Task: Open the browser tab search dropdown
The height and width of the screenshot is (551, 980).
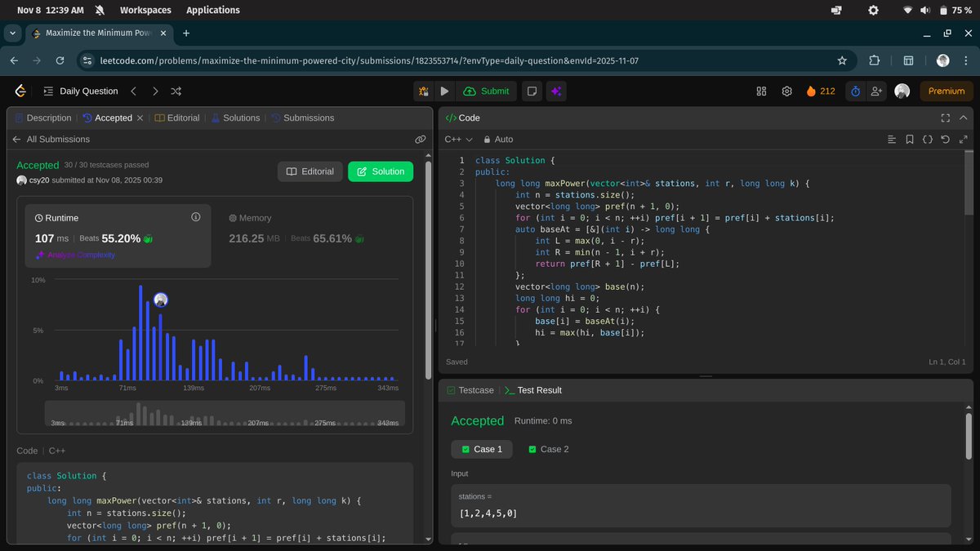Action: point(12,33)
